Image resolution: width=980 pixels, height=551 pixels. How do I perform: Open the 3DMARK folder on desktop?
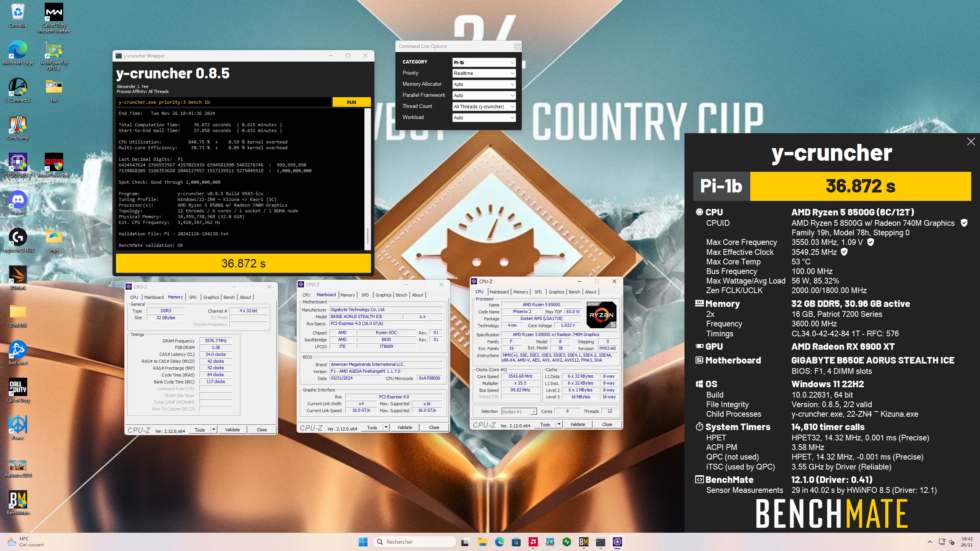(18, 315)
